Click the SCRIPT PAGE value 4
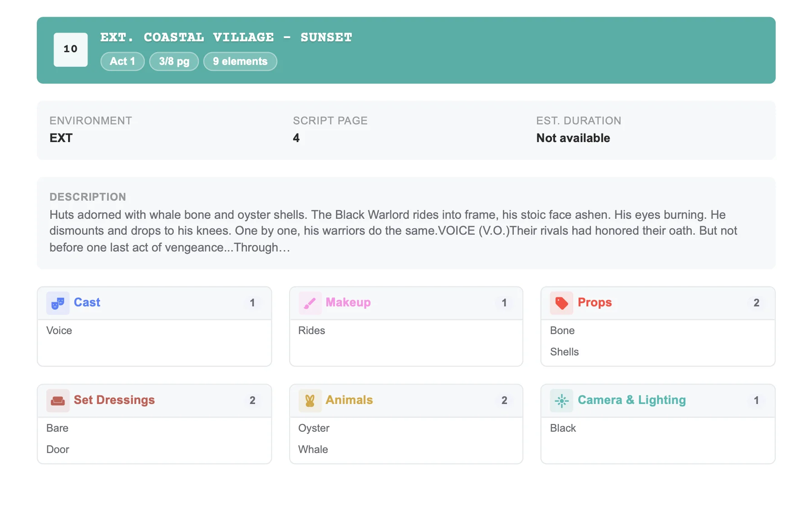Viewport: 807px width, 532px height. pos(296,138)
